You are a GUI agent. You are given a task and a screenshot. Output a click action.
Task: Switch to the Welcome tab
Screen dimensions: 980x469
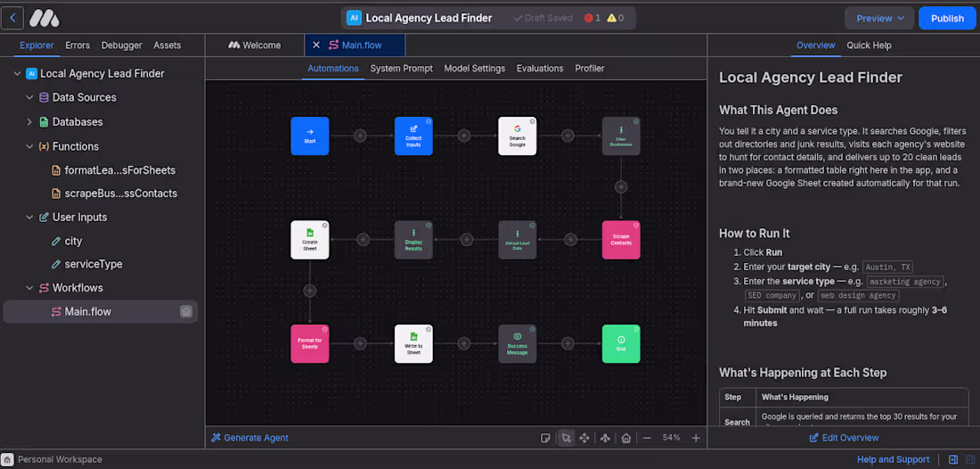(255, 45)
